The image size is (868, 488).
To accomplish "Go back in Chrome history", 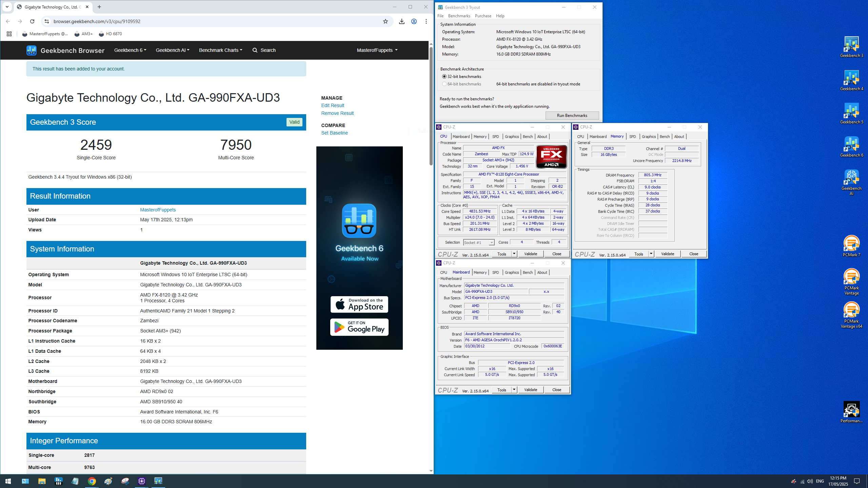I will click(8, 21).
